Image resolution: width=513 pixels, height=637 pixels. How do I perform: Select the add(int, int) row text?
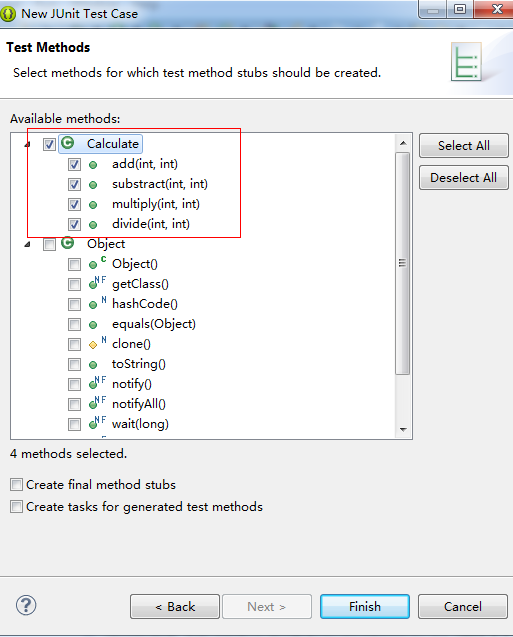tap(145, 164)
